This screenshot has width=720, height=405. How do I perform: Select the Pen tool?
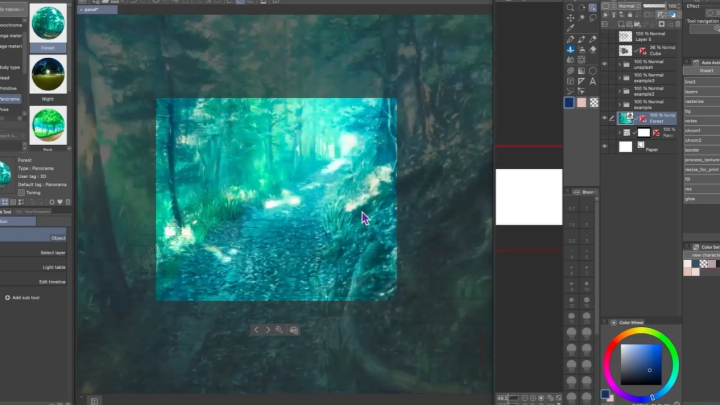click(x=571, y=38)
